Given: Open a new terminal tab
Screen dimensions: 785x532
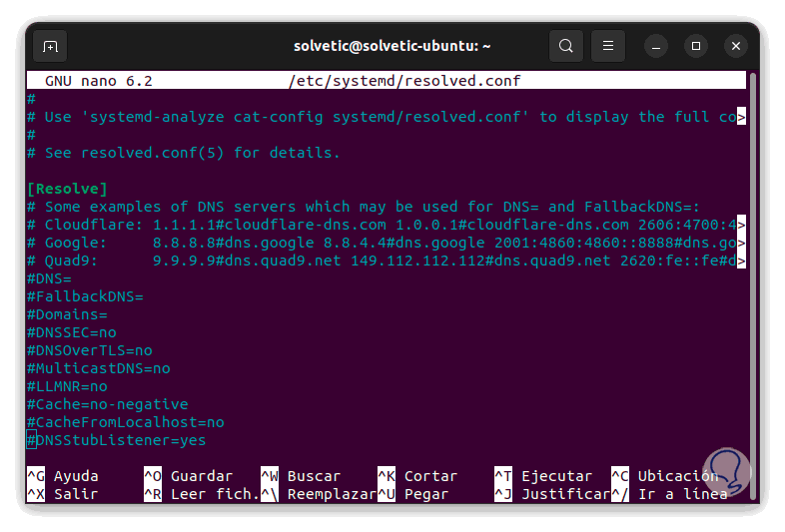Looking at the screenshot, I should coord(50,47).
